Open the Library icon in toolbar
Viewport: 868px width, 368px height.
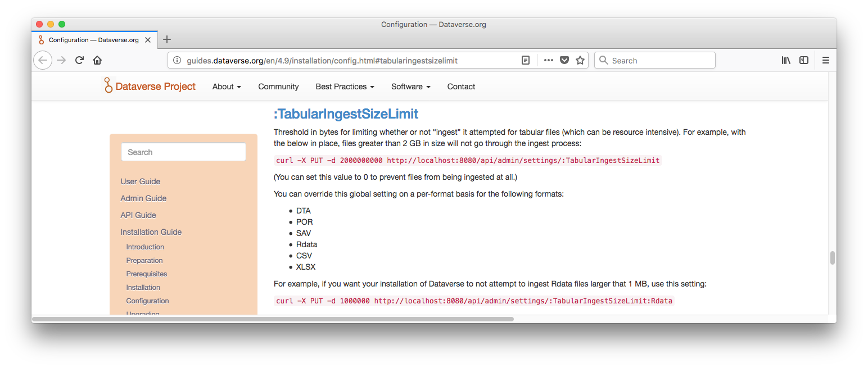click(x=786, y=60)
